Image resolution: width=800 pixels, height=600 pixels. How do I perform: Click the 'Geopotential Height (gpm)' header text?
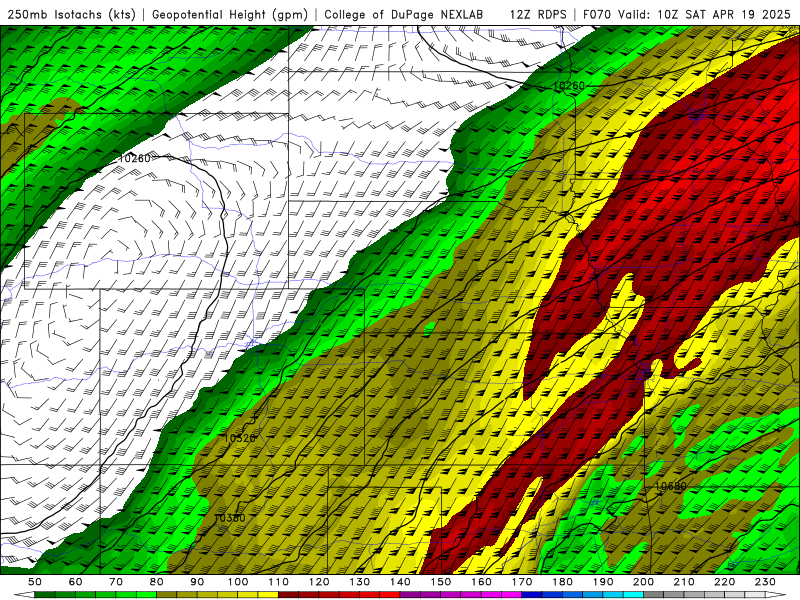[230, 15]
